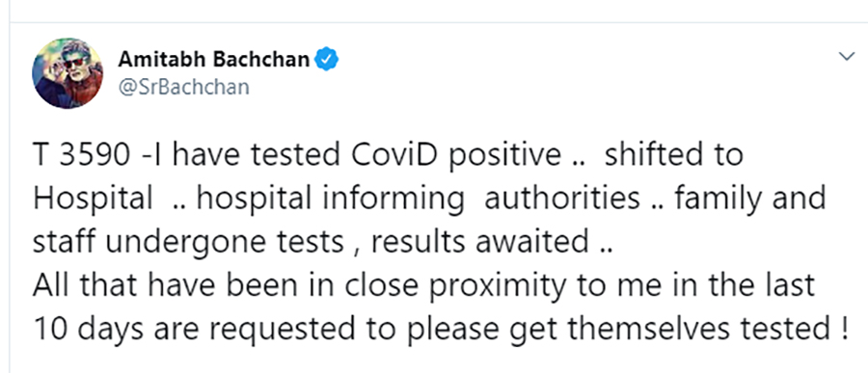Open the Amitabh Bachchan display name link
The width and height of the screenshot is (868, 373).
214,59
